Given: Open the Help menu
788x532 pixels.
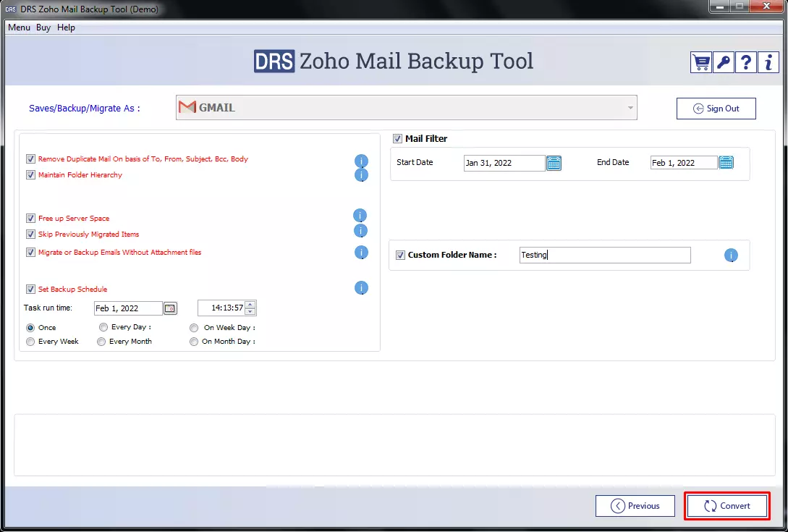Looking at the screenshot, I should (x=66, y=28).
